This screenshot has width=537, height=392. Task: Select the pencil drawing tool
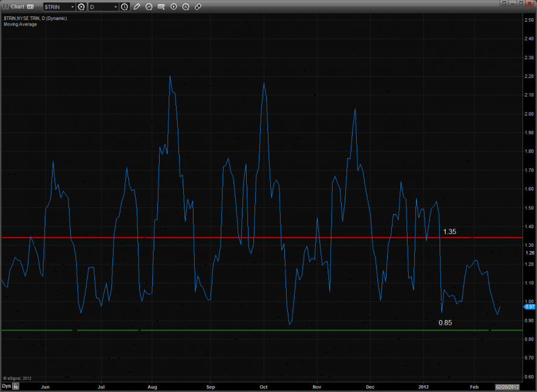click(x=137, y=7)
